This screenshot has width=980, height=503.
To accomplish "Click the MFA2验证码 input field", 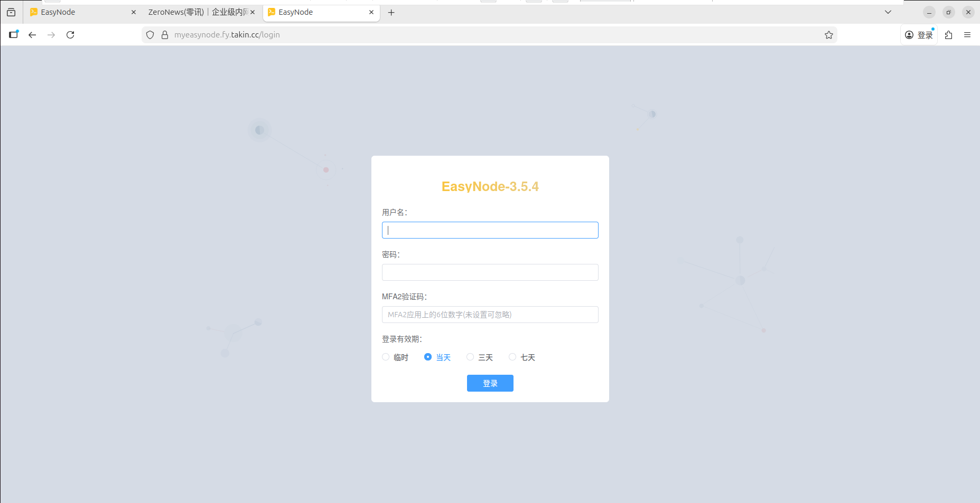I will coord(490,315).
